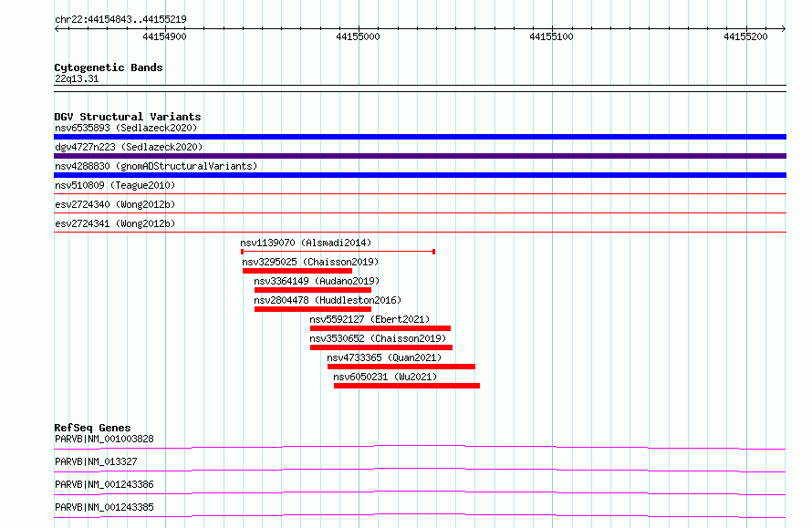Click the red bar of nsv3295025

[x=297, y=271]
